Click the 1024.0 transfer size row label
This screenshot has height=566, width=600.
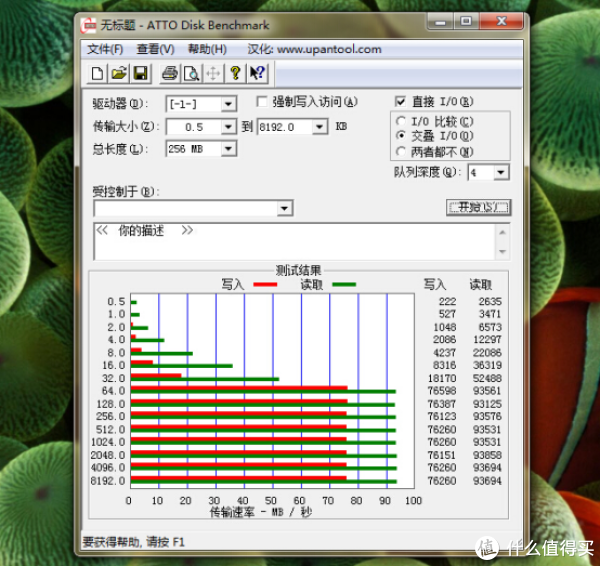[x=108, y=442]
